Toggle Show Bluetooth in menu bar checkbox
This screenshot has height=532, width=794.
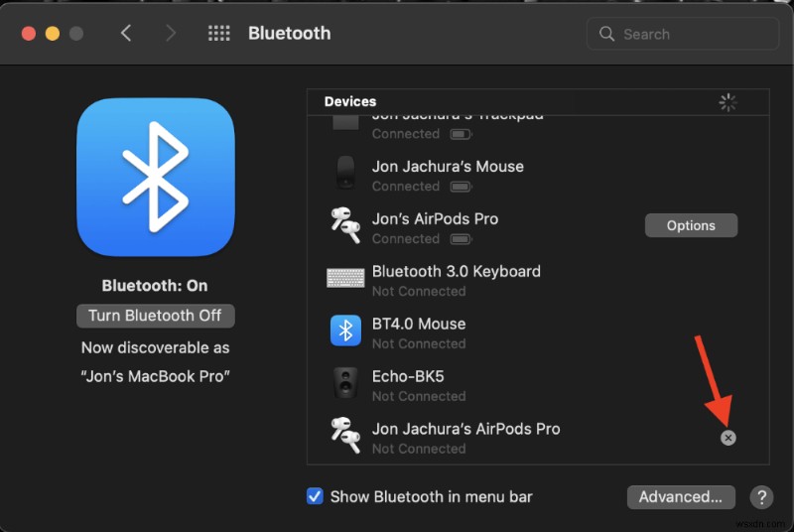315,496
